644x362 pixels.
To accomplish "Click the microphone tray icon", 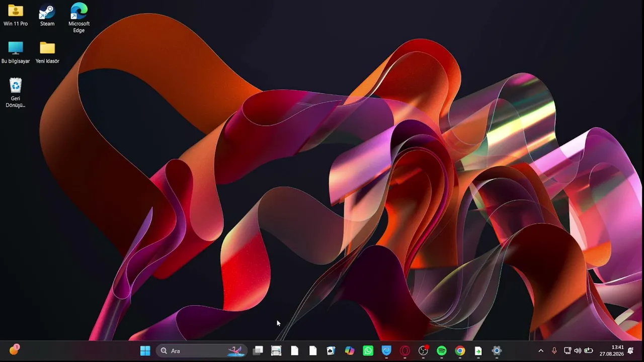I will pyautogui.click(x=554, y=350).
